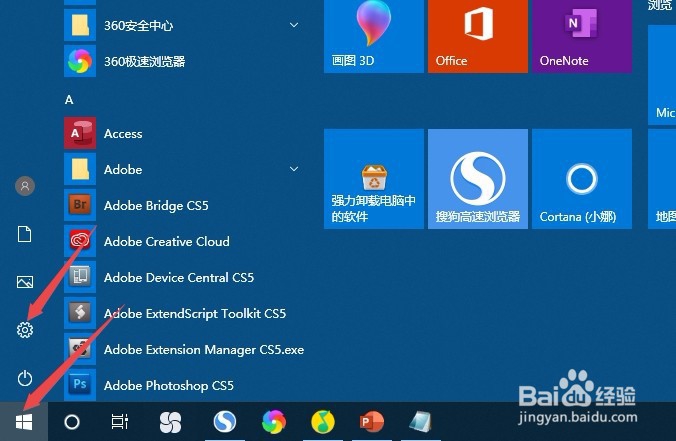Click the ExtendScript Toolkit CS5 icon

80,313
